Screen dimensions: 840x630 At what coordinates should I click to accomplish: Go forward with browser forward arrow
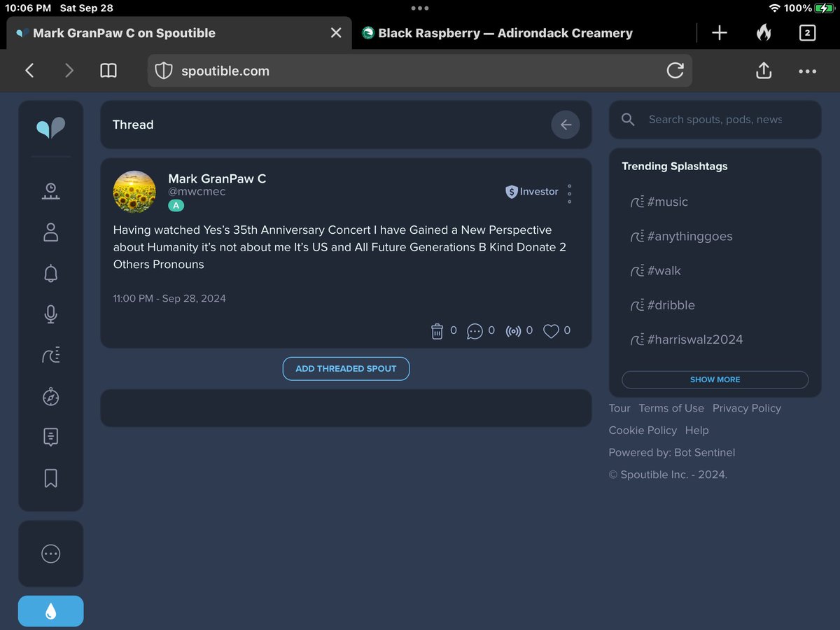(x=69, y=70)
